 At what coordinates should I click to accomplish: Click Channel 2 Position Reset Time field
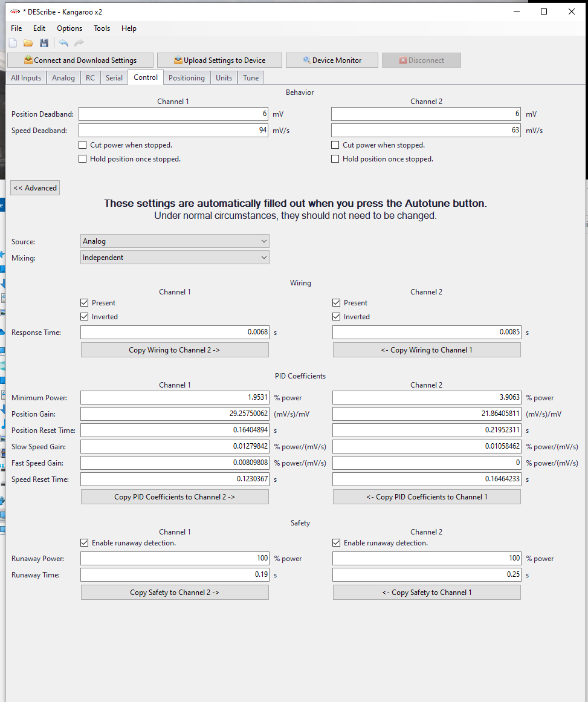pos(427,431)
